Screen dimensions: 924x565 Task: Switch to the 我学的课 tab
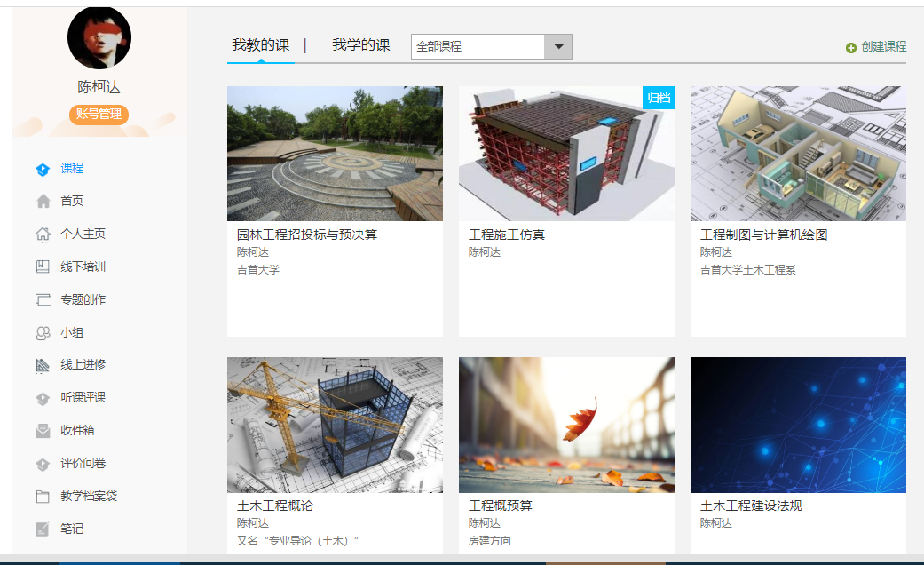pos(360,45)
